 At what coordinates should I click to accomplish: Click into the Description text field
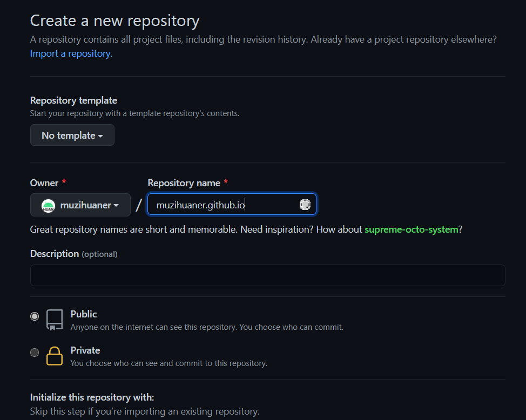(268, 275)
